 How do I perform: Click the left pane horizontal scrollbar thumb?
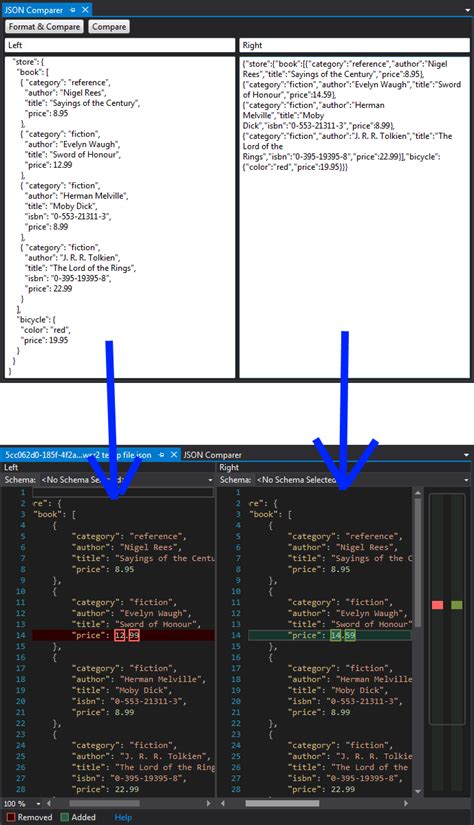[x=104, y=803]
